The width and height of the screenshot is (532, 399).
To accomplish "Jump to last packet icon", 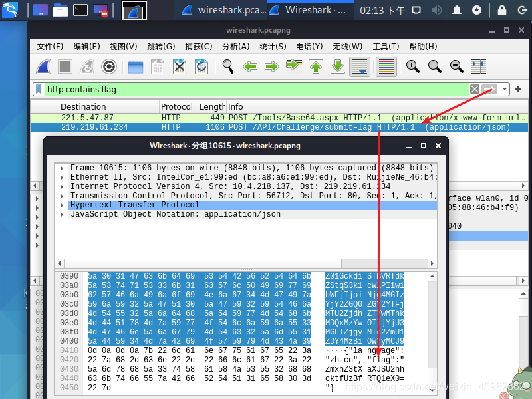I will [x=338, y=66].
